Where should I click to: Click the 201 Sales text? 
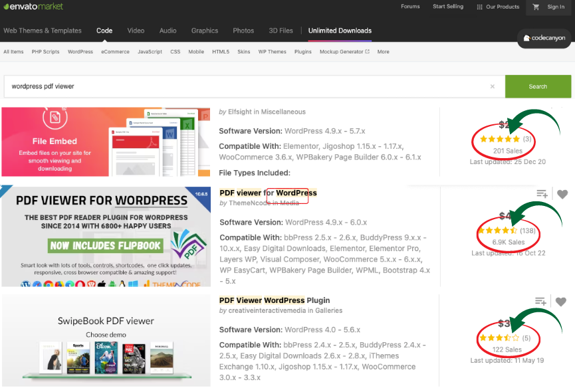click(x=507, y=151)
